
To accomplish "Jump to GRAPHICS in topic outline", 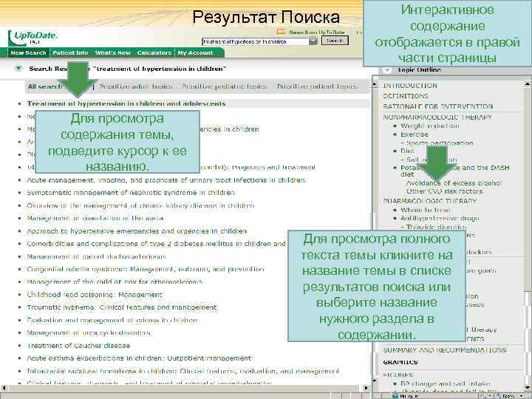I will pyautogui.click(x=400, y=362).
